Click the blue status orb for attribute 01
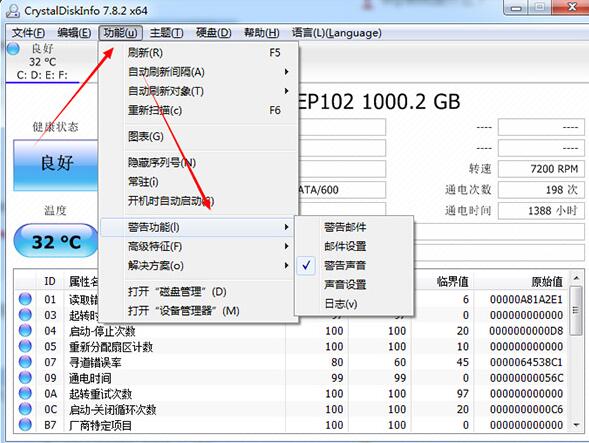 point(25,299)
